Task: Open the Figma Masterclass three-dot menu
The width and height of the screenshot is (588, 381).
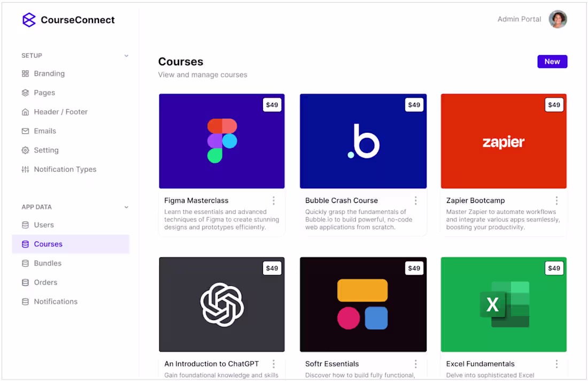Action: point(274,201)
